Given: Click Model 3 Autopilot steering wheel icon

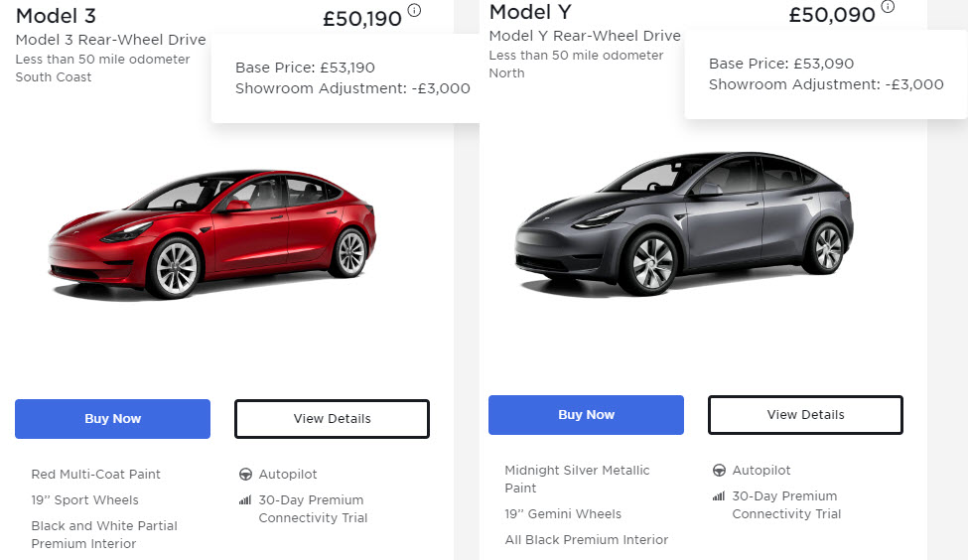Looking at the screenshot, I should 246,475.
